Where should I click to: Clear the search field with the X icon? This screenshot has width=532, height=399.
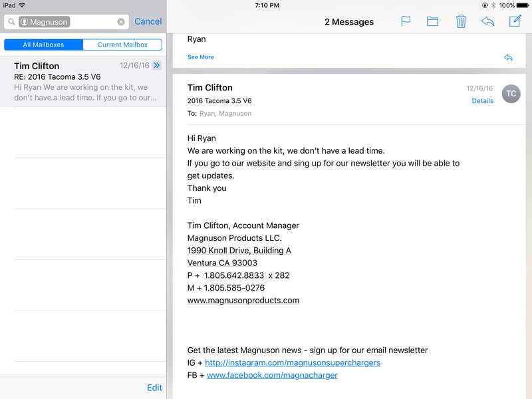pos(121,22)
